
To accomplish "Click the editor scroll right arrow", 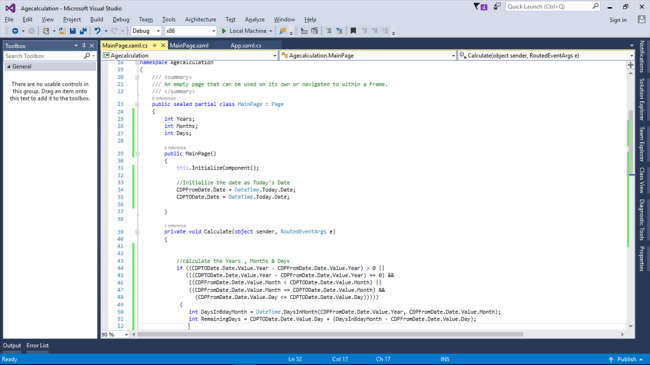I will 622,334.
